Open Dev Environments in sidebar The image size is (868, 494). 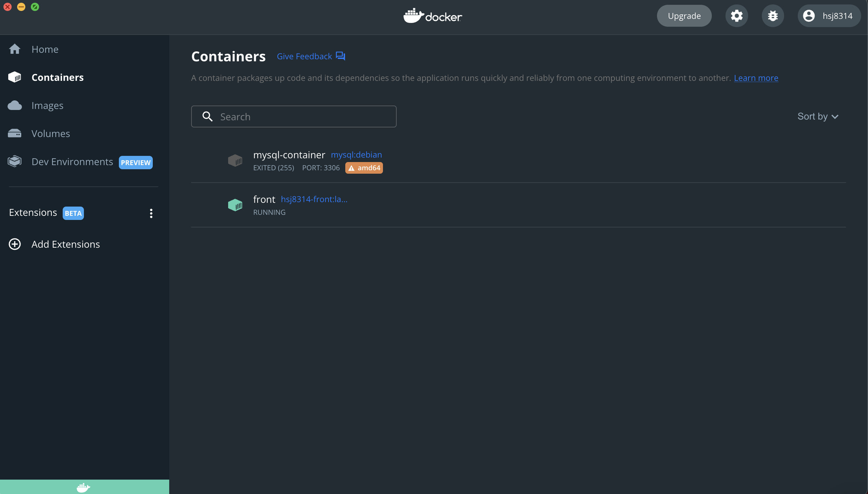[x=72, y=162]
